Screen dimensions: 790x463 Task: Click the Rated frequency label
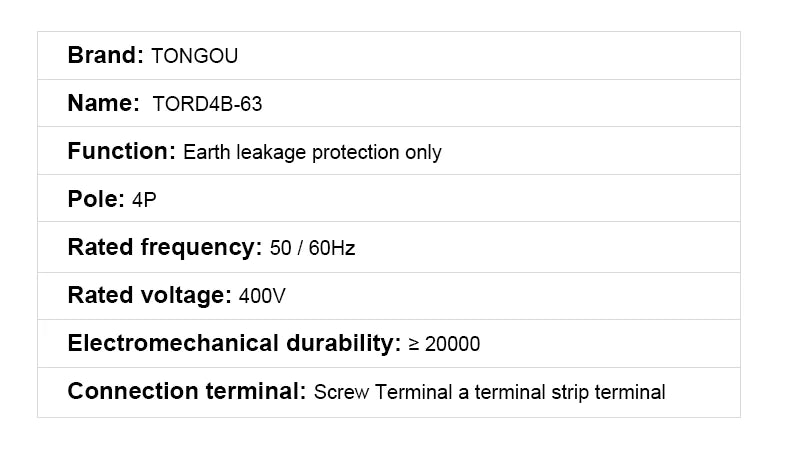(x=164, y=248)
